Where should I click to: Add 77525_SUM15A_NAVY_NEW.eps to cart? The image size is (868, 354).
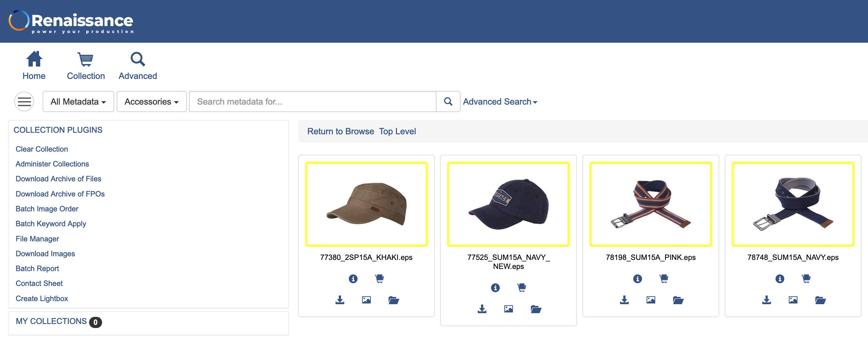pos(522,287)
